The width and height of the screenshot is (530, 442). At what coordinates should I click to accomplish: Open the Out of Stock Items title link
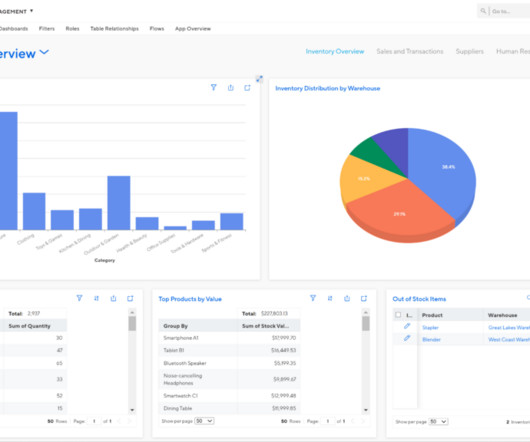[419, 299]
